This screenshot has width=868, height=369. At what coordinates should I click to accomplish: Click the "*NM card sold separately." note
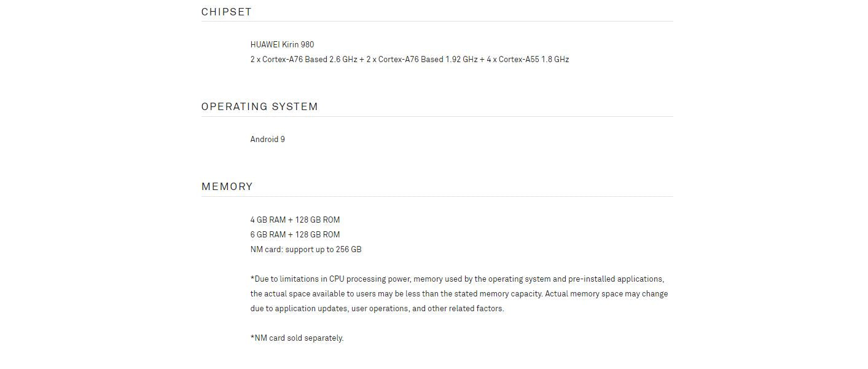(297, 338)
